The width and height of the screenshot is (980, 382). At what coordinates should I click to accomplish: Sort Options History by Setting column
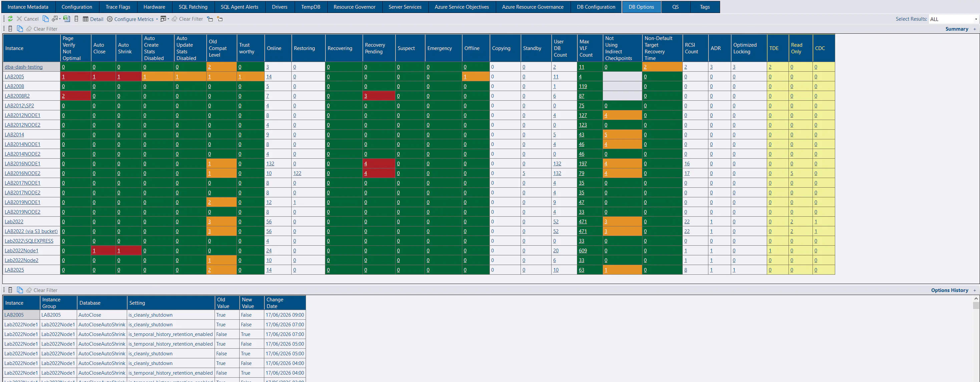171,303
